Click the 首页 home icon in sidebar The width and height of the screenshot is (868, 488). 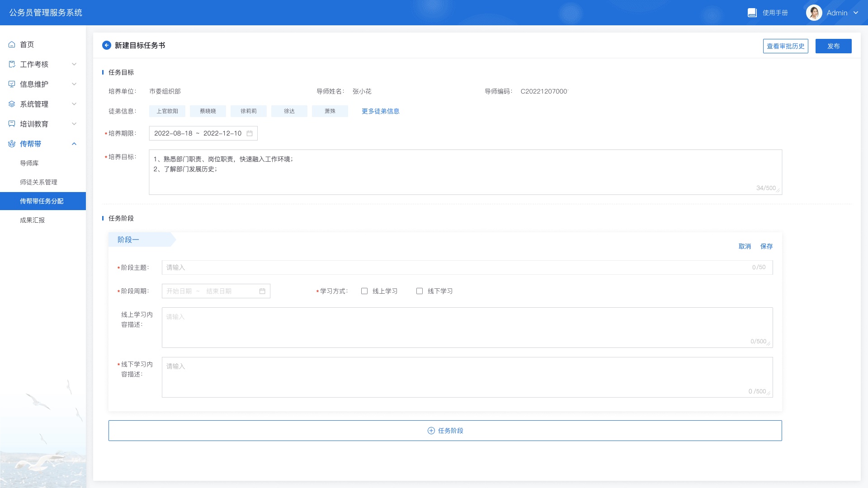[12, 44]
